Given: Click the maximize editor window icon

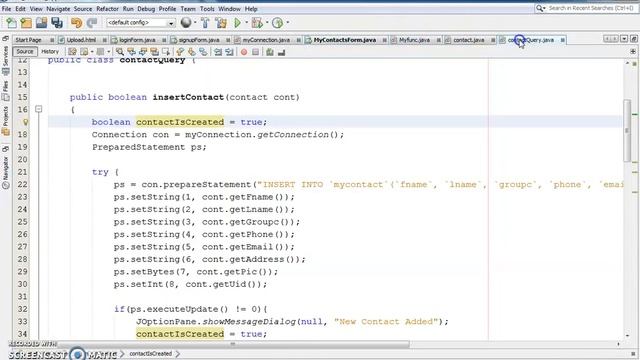Looking at the screenshot, I should pos(633,39).
